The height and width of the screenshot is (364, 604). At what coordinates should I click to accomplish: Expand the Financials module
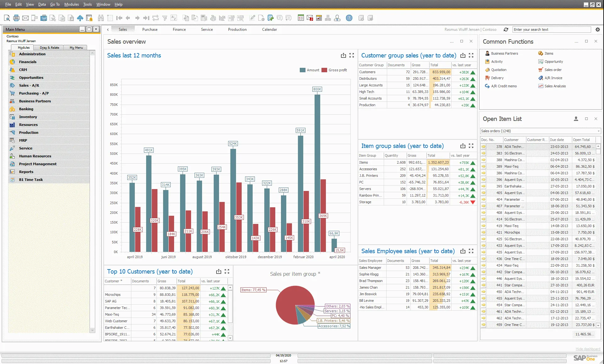pos(28,62)
